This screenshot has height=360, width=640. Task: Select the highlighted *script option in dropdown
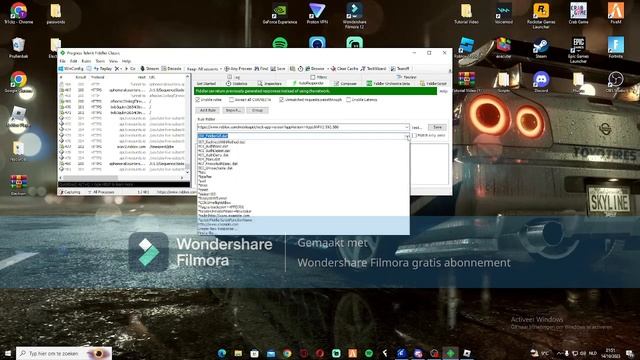[x=303, y=220]
